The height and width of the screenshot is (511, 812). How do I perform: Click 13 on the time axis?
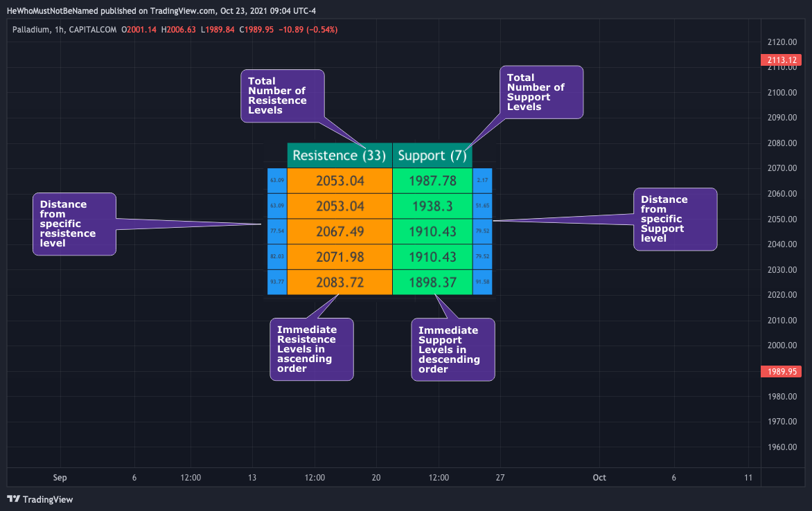tap(252, 477)
